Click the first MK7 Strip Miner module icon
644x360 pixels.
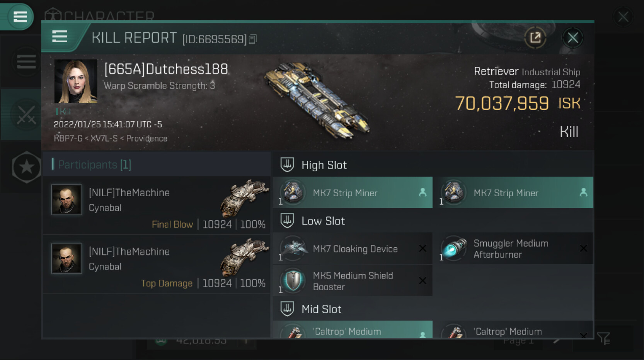293,192
